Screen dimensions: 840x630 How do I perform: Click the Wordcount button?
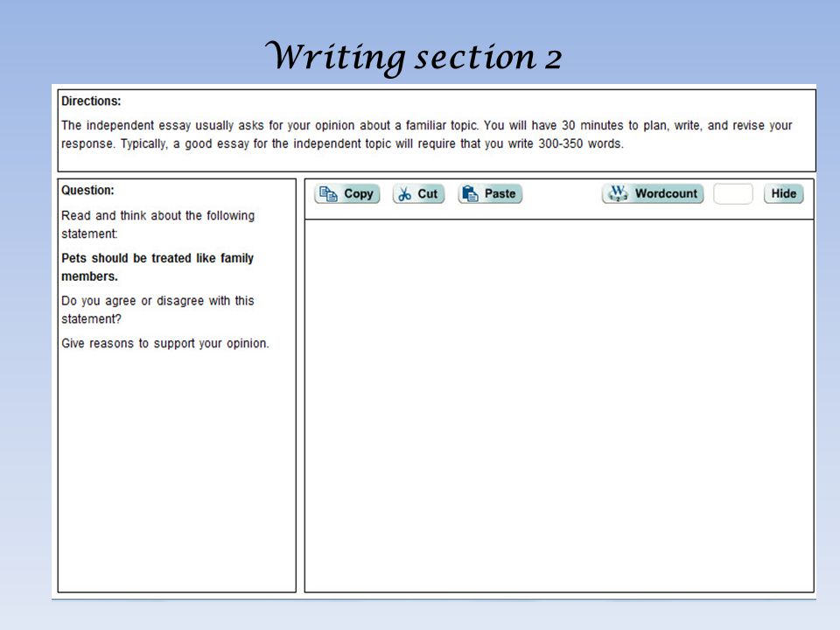tap(653, 194)
